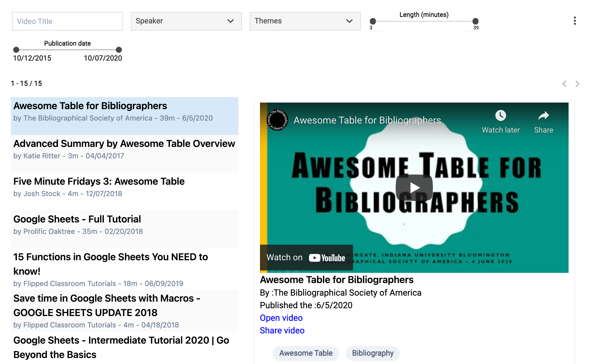Go to the previous page of results
This screenshot has height=364, width=595.
[564, 84]
